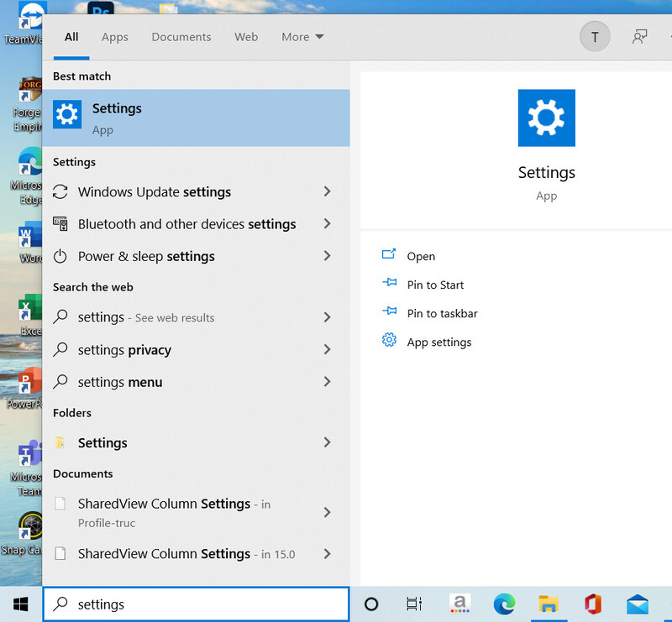Open the Windows Update settings result
This screenshot has height=622, width=672.
pyautogui.click(x=196, y=191)
